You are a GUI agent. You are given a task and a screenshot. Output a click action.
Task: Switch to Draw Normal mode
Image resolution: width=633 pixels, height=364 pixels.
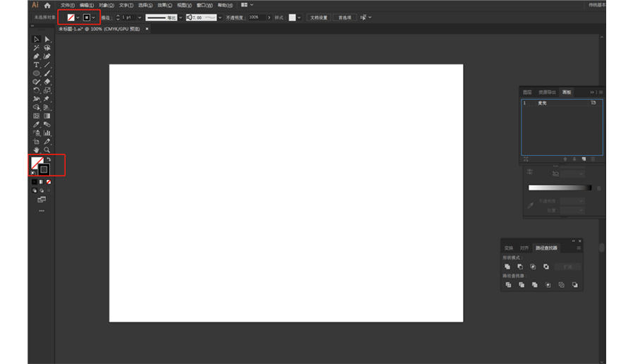click(35, 190)
